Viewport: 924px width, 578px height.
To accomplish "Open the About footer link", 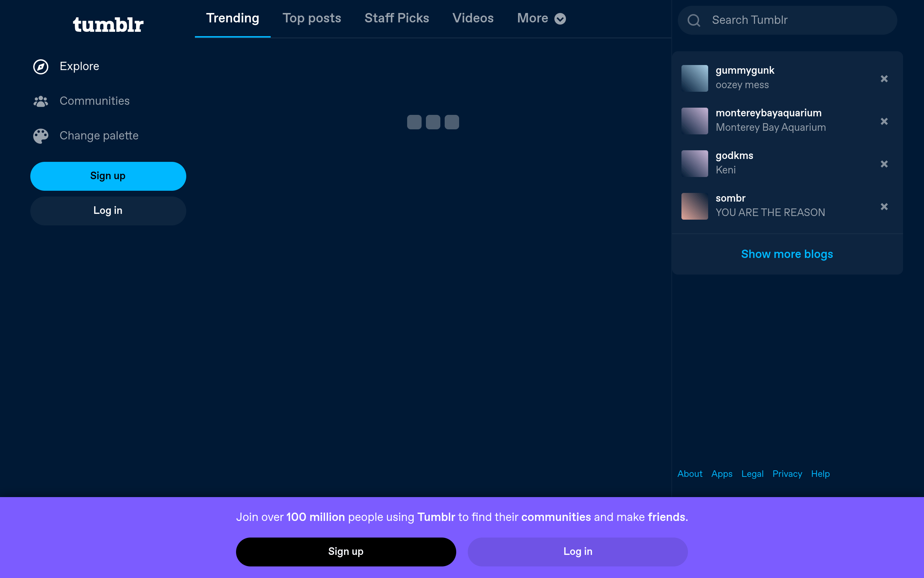I will coord(689,474).
